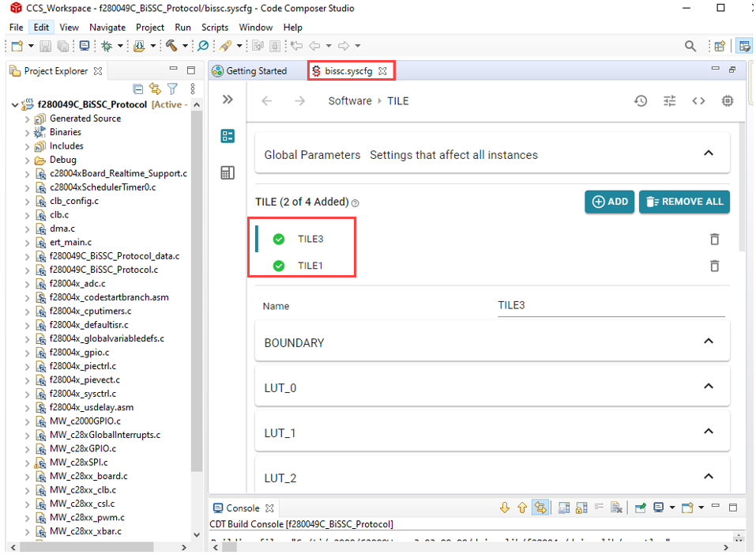
Task: Click the history icon in SysConfig header
Action: point(641,101)
